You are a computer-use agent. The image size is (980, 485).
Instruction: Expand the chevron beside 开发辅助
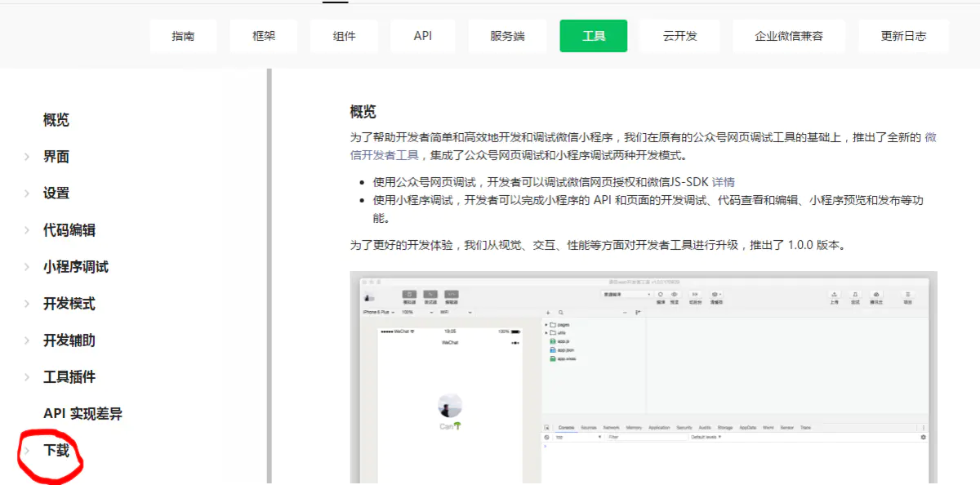[27, 340]
